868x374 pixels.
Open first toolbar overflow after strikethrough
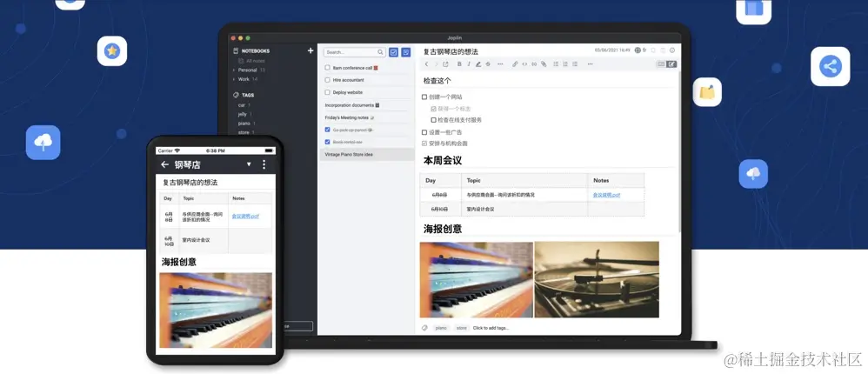tap(500, 64)
